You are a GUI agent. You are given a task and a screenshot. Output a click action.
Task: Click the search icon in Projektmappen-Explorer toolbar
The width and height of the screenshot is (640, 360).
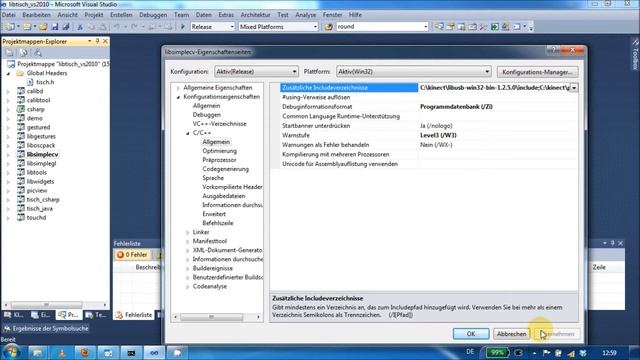click(x=38, y=53)
